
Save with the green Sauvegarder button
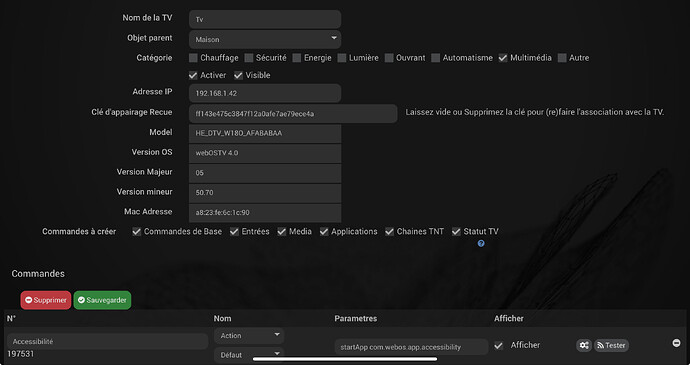click(102, 300)
